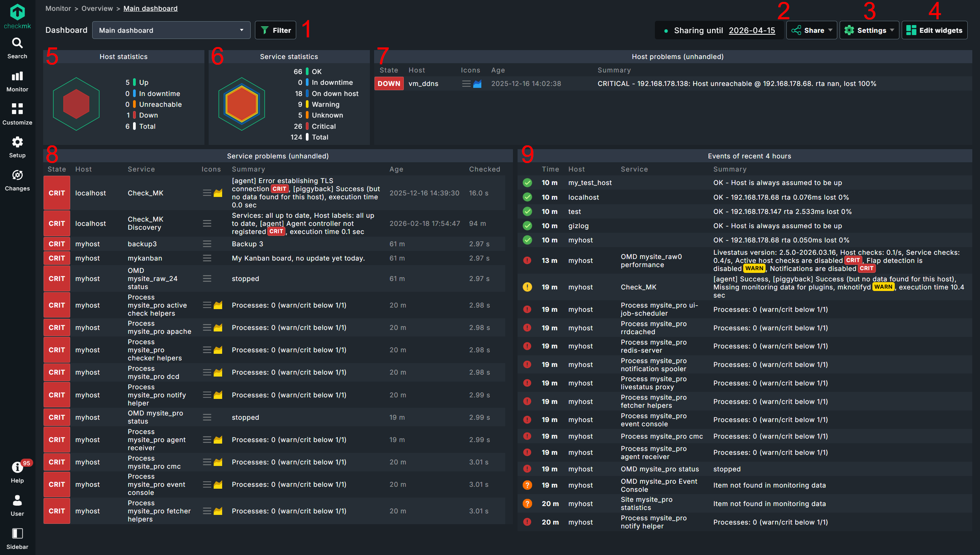Click the Up hosts count row
This screenshot has width=980, height=555.
(x=137, y=82)
